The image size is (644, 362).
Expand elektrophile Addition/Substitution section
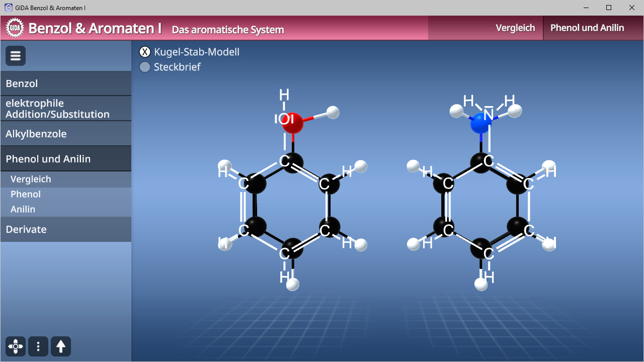coord(65,109)
